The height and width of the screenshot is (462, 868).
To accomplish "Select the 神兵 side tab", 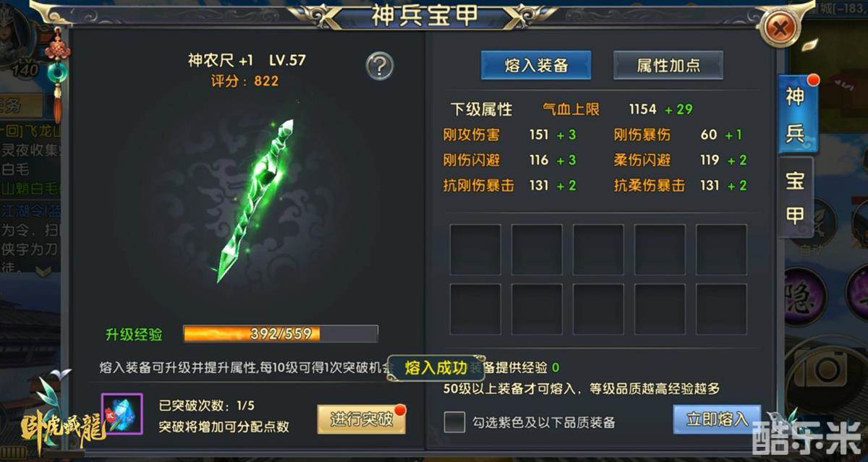I will (795, 115).
